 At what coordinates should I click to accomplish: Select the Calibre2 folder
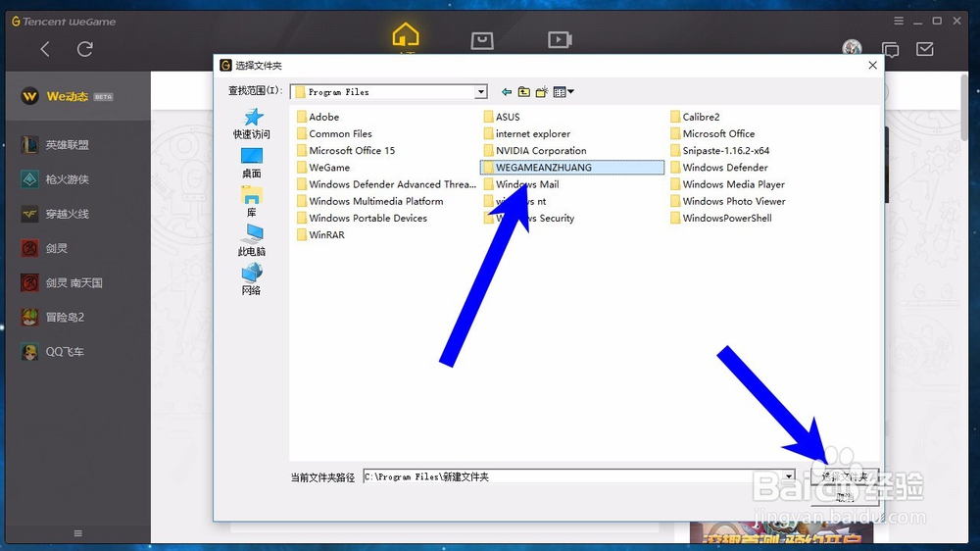coord(695,117)
